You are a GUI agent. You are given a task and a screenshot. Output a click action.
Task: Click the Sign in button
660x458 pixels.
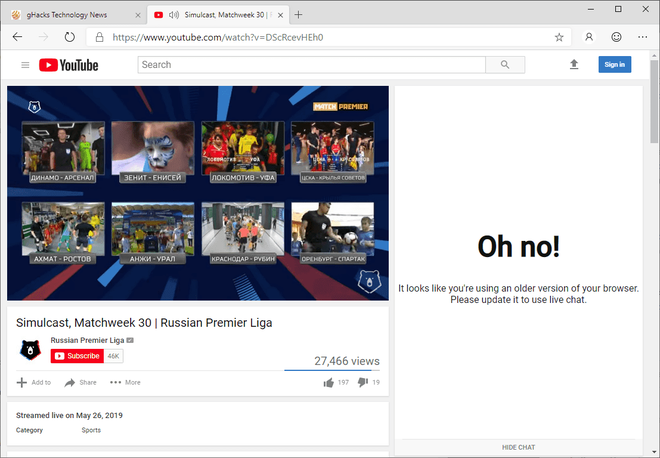pos(615,65)
